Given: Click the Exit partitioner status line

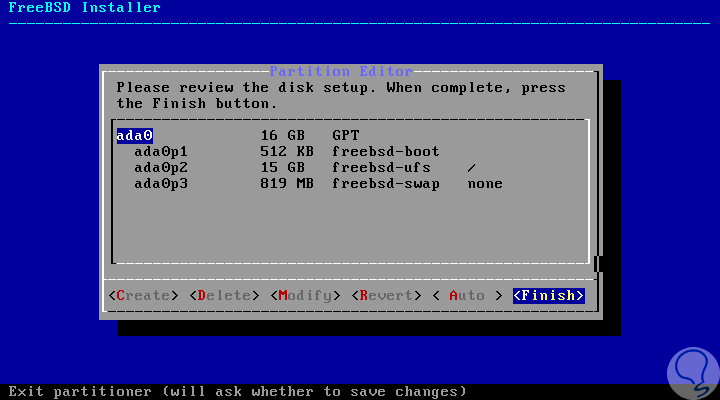Looking at the screenshot, I should 237,391.
